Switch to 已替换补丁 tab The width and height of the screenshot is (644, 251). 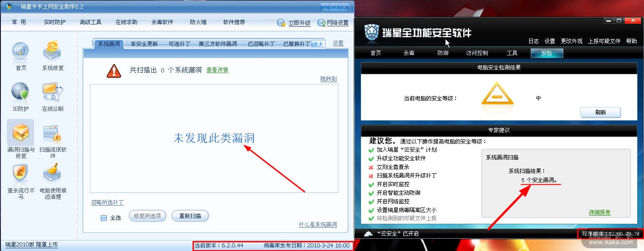click(x=297, y=44)
